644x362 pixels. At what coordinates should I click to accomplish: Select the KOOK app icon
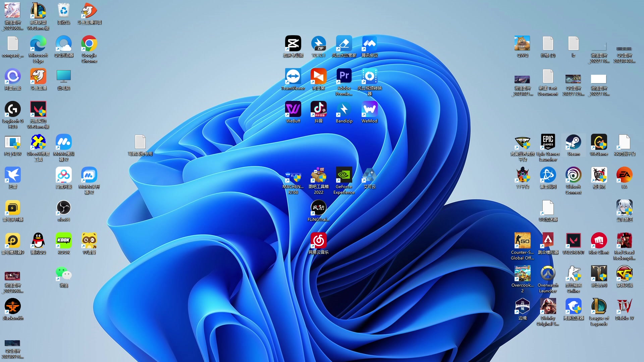pos(63,241)
